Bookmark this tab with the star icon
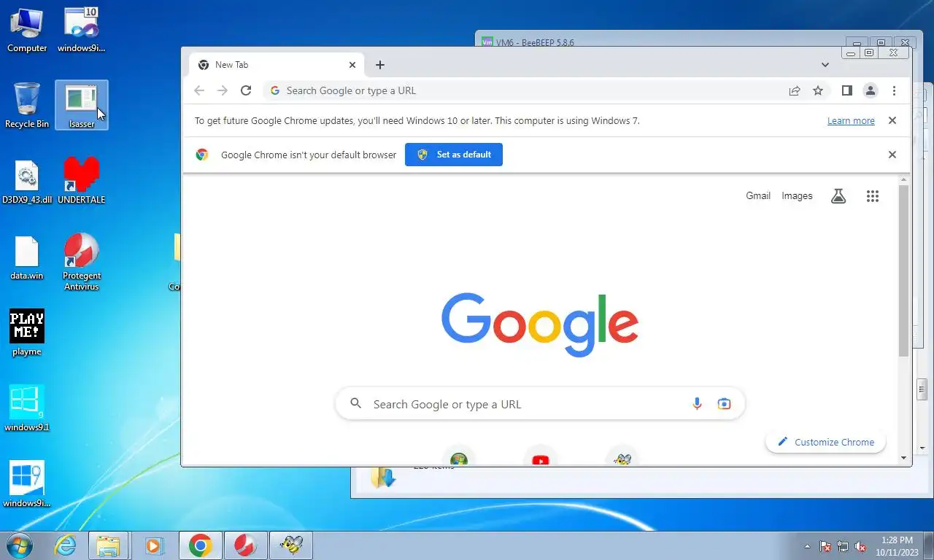The height and width of the screenshot is (560, 934). [x=818, y=90]
